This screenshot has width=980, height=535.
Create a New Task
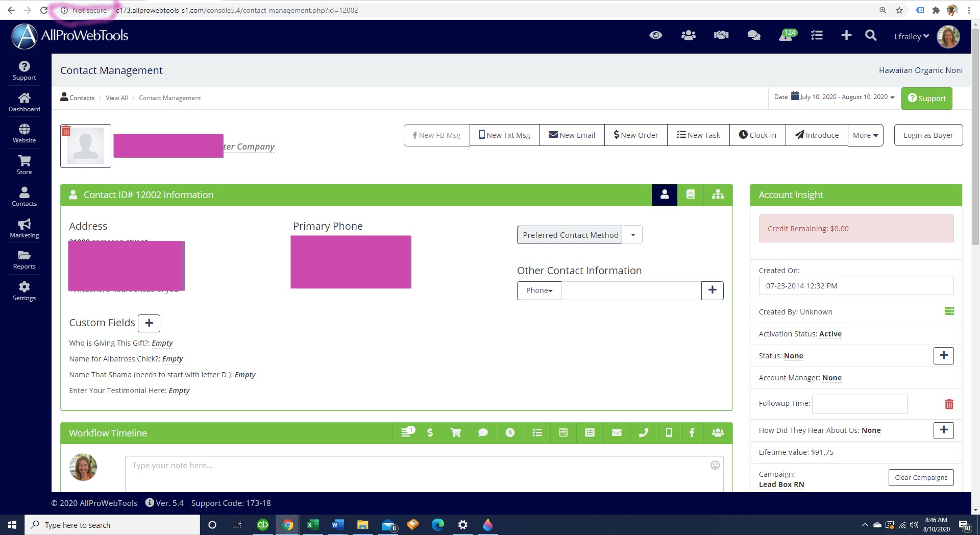coord(698,135)
